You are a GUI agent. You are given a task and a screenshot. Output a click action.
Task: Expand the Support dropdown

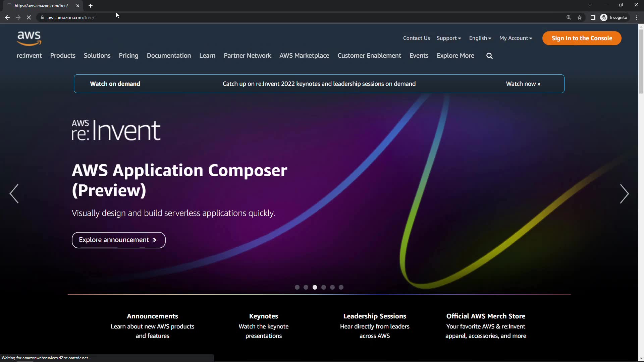pos(448,38)
